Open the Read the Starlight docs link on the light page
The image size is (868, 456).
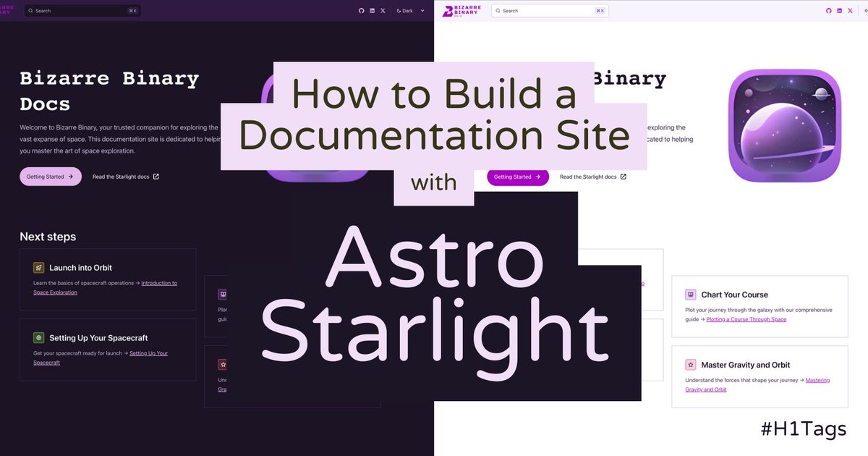[x=593, y=177]
